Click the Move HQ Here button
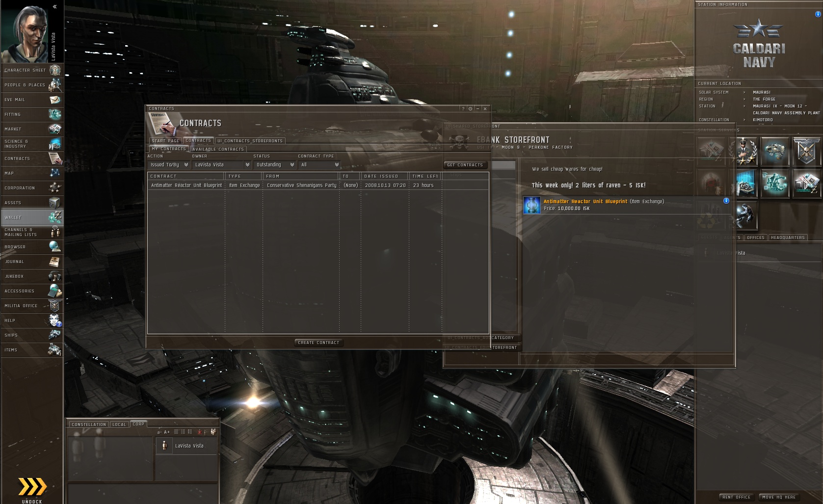Screen dimensions: 823x504 pyautogui.click(x=779, y=497)
